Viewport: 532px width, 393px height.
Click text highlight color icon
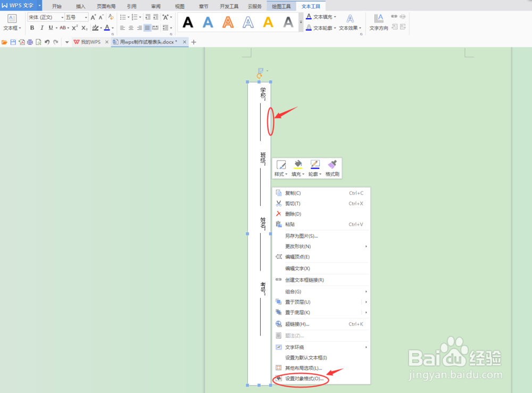click(x=95, y=28)
